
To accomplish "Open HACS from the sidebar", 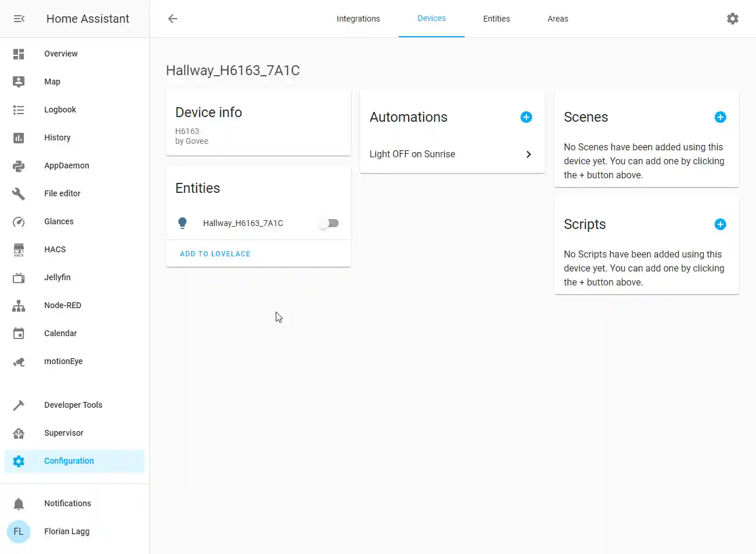I will [x=54, y=249].
